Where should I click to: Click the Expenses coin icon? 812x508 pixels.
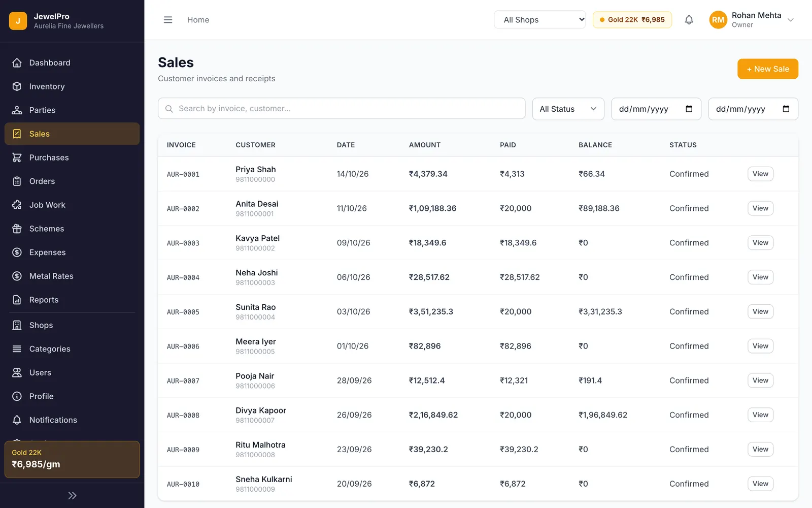pyautogui.click(x=17, y=252)
